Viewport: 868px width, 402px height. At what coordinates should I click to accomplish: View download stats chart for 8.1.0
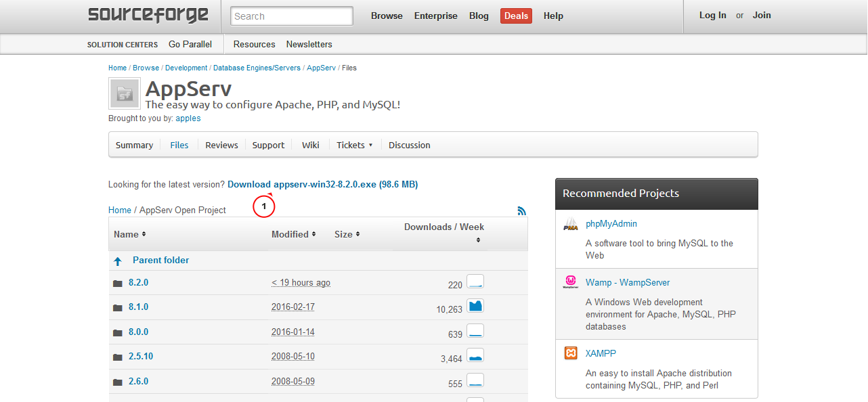475,306
